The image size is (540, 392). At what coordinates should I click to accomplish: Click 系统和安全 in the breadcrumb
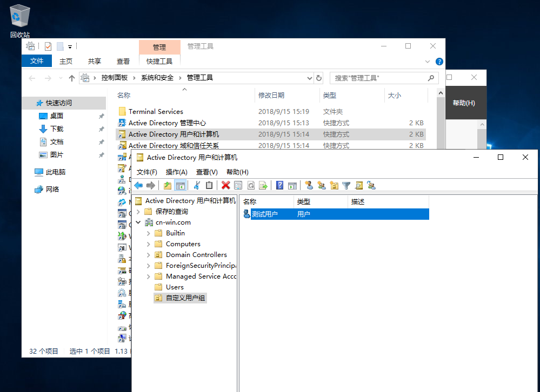pyautogui.click(x=157, y=78)
